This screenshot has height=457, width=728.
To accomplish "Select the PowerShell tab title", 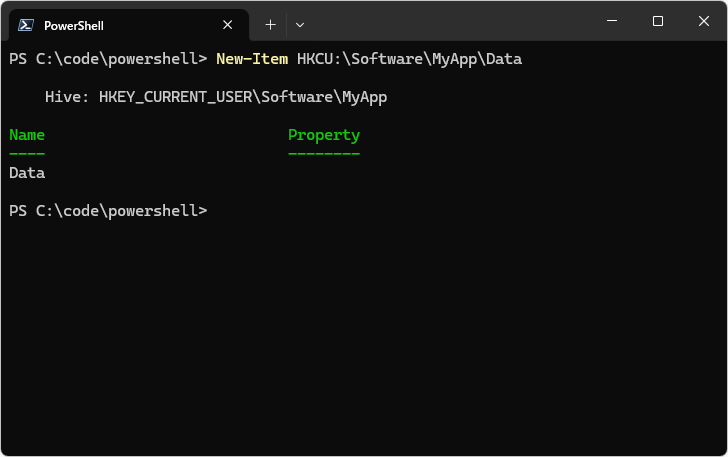I will tap(74, 26).
